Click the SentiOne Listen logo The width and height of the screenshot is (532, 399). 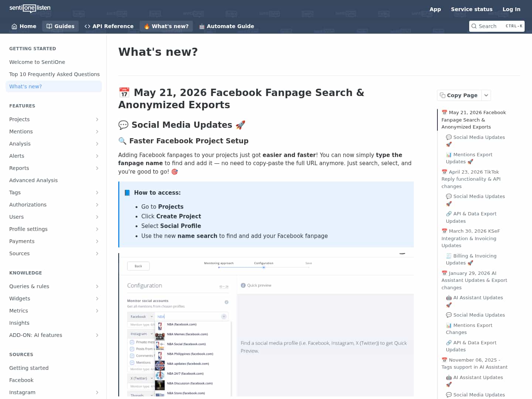(30, 8)
